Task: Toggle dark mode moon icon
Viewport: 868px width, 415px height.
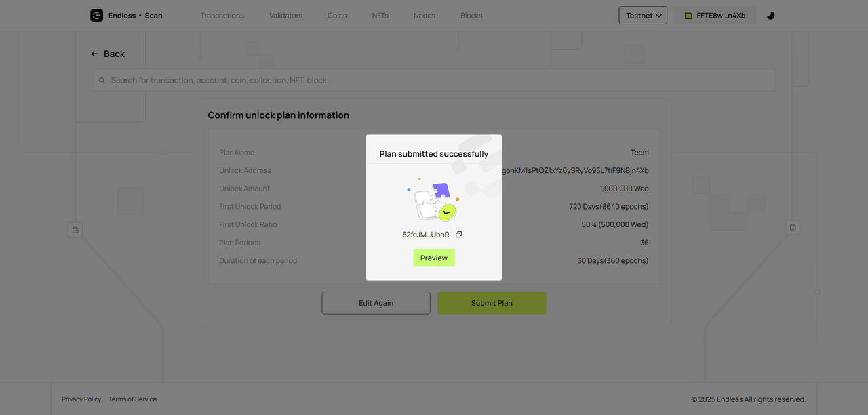Action: point(770,15)
